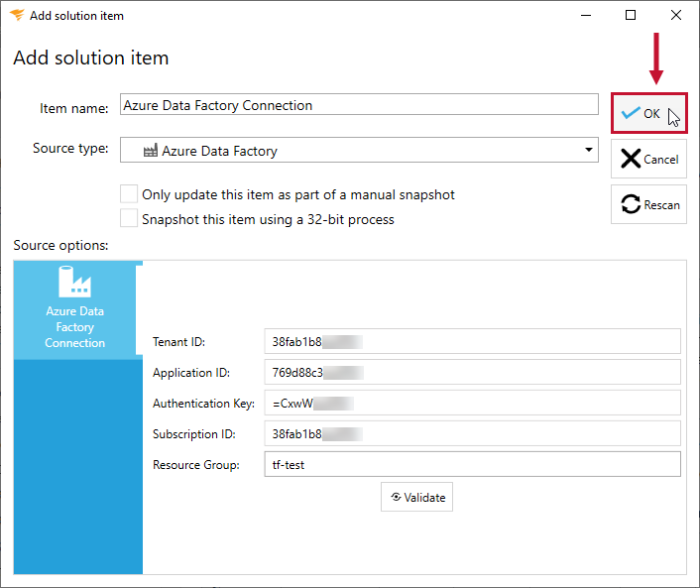Image resolution: width=700 pixels, height=588 pixels.
Task: Click the Cancel button
Action: 648,159
